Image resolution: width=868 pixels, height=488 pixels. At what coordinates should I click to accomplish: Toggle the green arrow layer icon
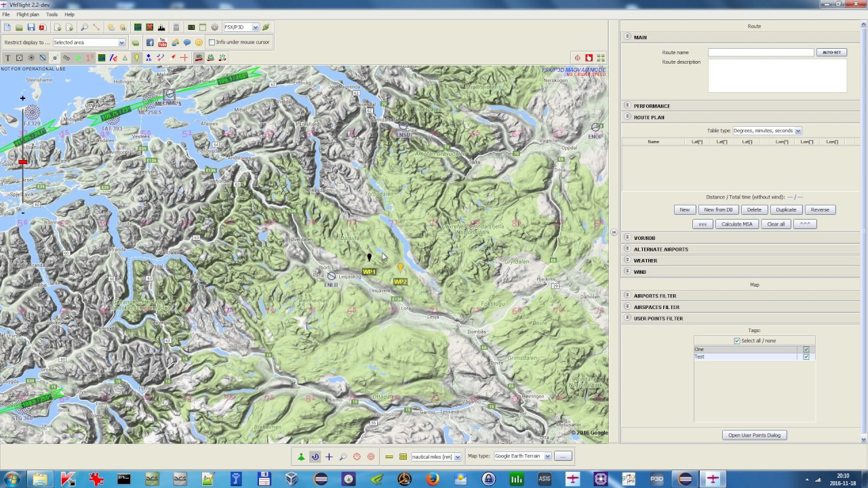[x=78, y=58]
